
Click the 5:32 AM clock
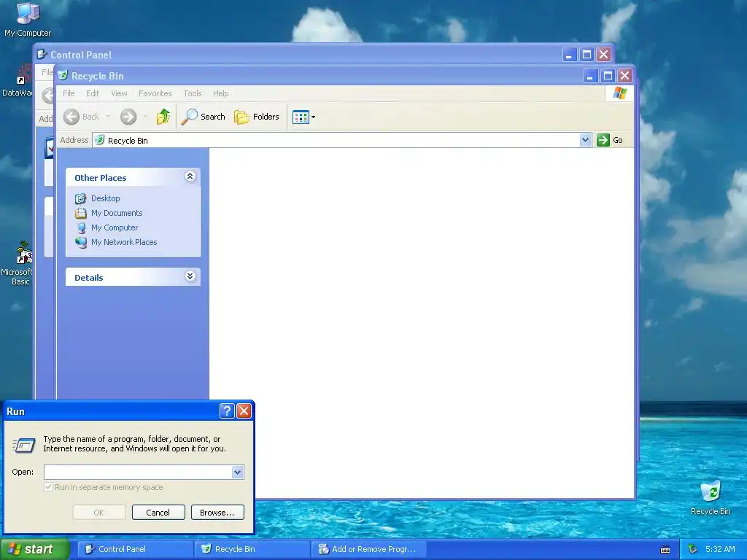[x=720, y=549]
